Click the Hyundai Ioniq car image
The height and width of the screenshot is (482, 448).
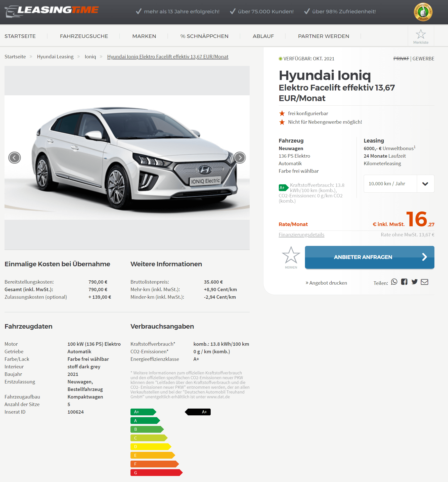[127, 158]
